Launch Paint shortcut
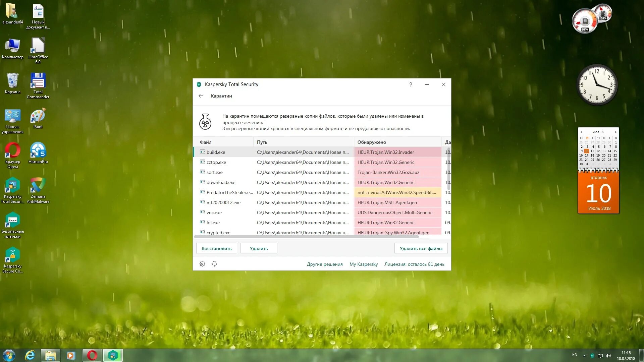 [x=38, y=119]
